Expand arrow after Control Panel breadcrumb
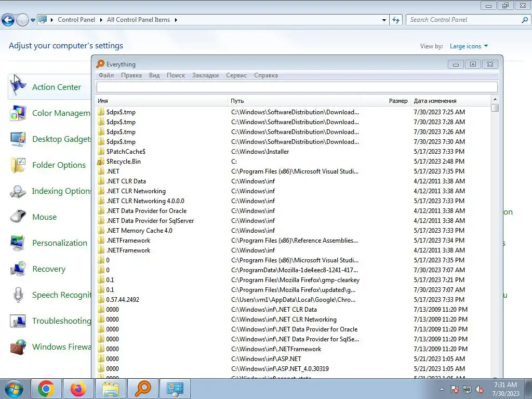This screenshot has width=532, height=399. [101, 20]
